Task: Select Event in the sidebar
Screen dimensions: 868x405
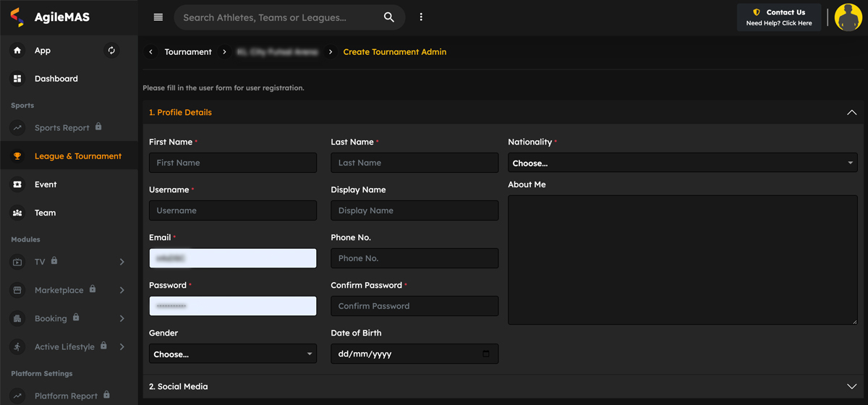Action: point(45,184)
